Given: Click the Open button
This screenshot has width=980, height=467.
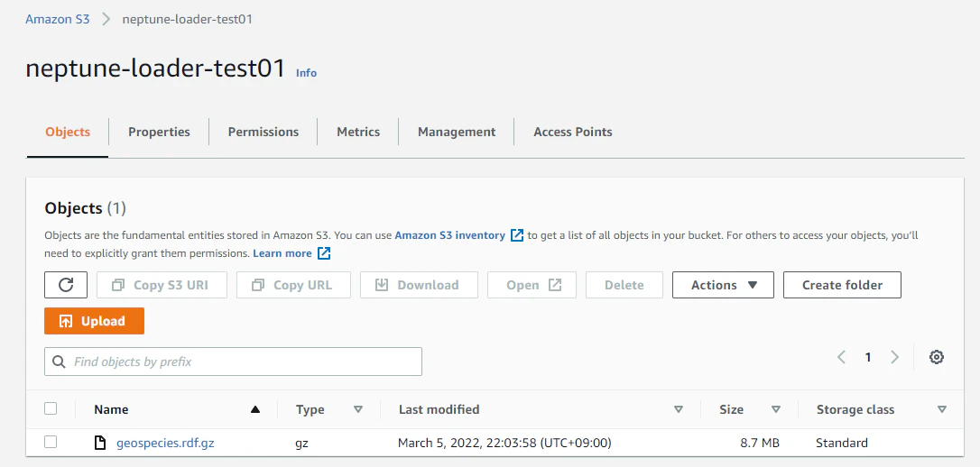Looking at the screenshot, I should pyautogui.click(x=532, y=285).
